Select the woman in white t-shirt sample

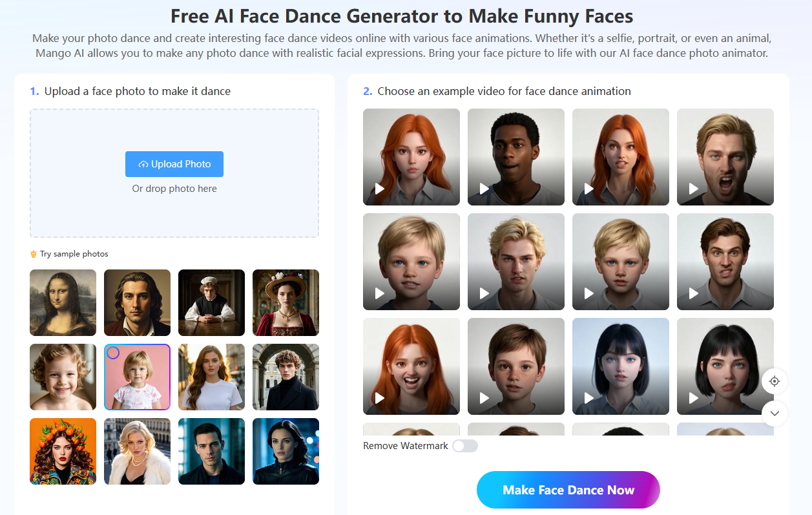pyautogui.click(x=211, y=377)
